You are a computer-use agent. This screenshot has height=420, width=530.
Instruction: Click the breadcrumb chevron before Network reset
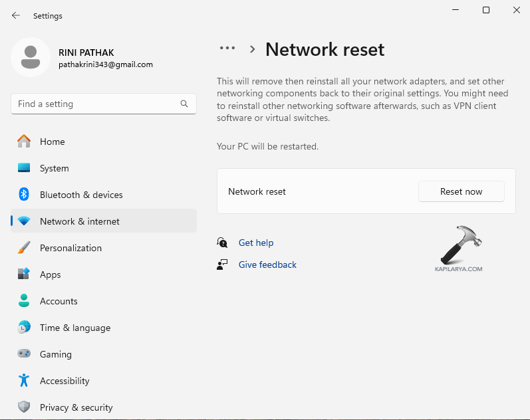[253, 49]
